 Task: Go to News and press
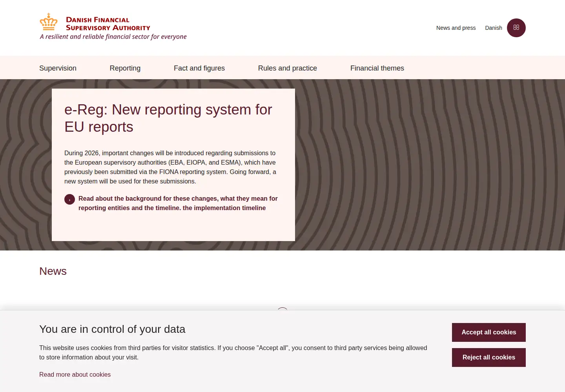(x=456, y=28)
